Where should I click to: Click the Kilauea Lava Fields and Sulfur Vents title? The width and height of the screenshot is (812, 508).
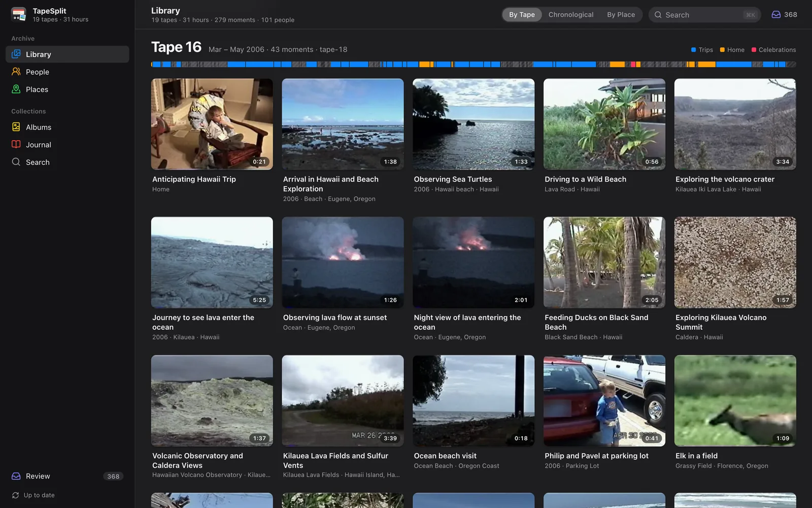335,460
